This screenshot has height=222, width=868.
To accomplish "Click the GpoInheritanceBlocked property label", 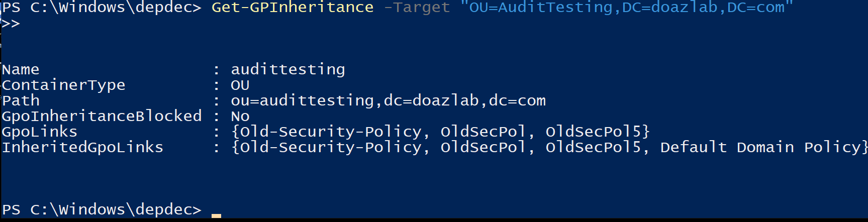I will [x=102, y=116].
